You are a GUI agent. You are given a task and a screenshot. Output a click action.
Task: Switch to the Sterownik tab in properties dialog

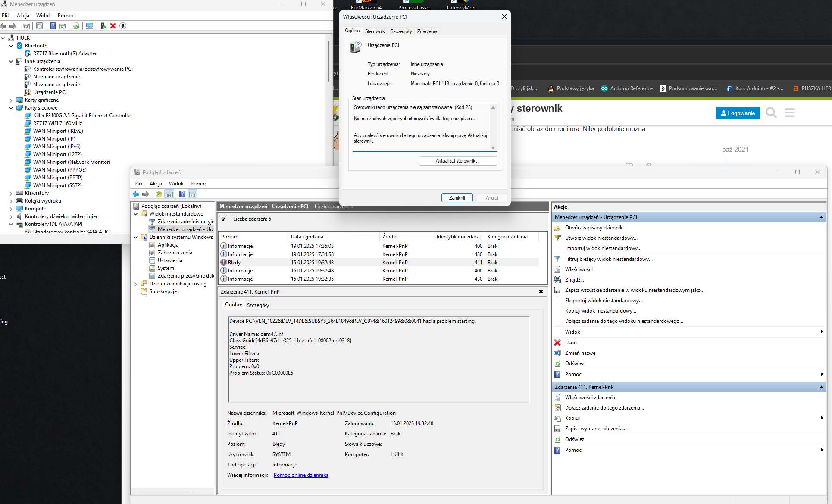(x=375, y=31)
